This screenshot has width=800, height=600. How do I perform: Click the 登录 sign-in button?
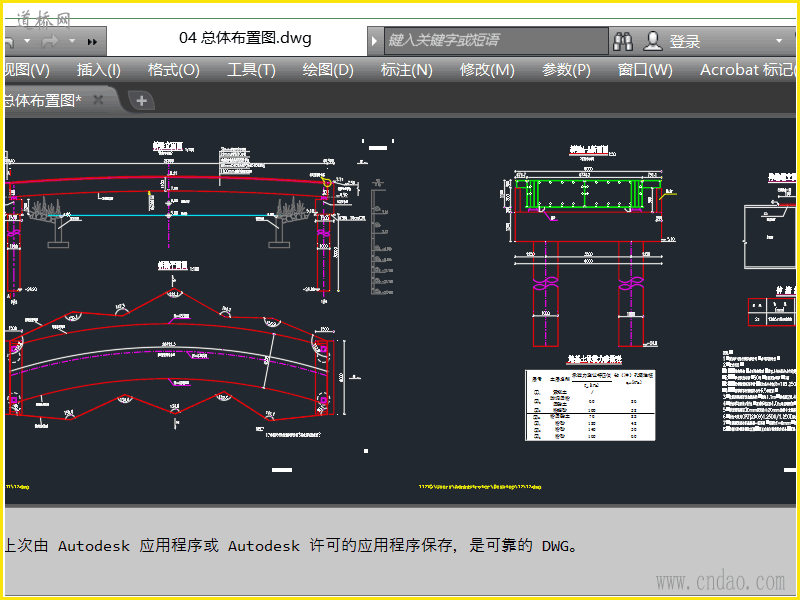pos(685,41)
